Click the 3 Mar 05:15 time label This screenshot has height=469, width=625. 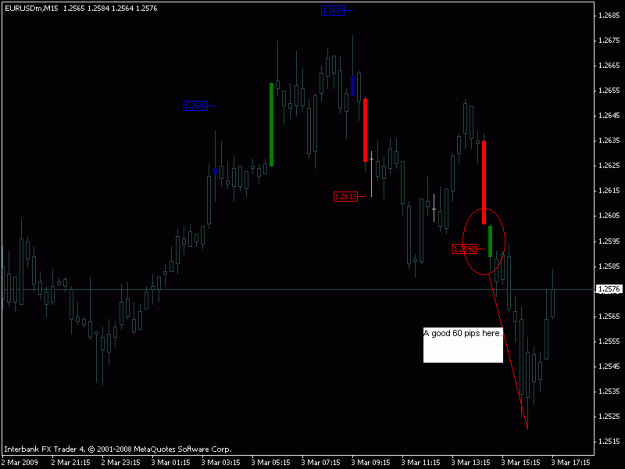pos(271,463)
